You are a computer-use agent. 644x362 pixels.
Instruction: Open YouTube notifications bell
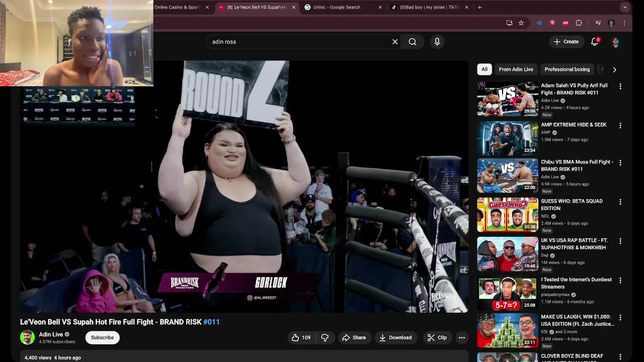tap(595, 42)
